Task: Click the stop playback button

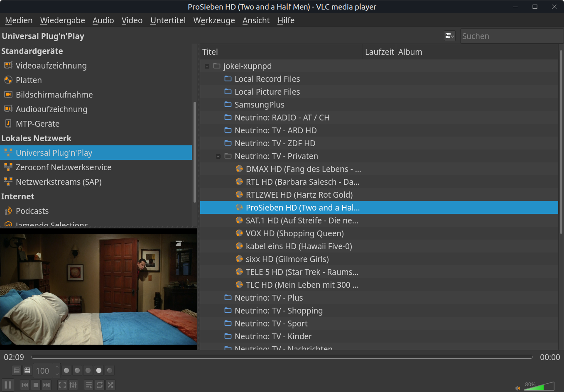Action: (x=36, y=385)
